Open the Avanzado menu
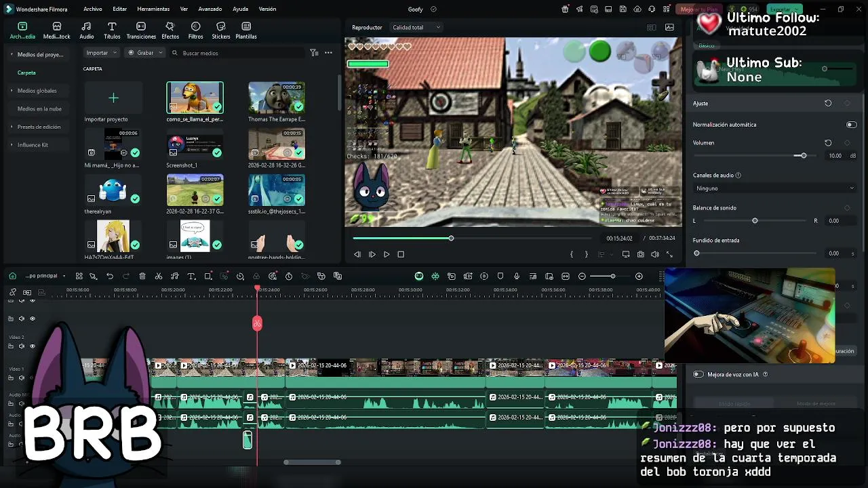868x488 pixels. coord(210,9)
